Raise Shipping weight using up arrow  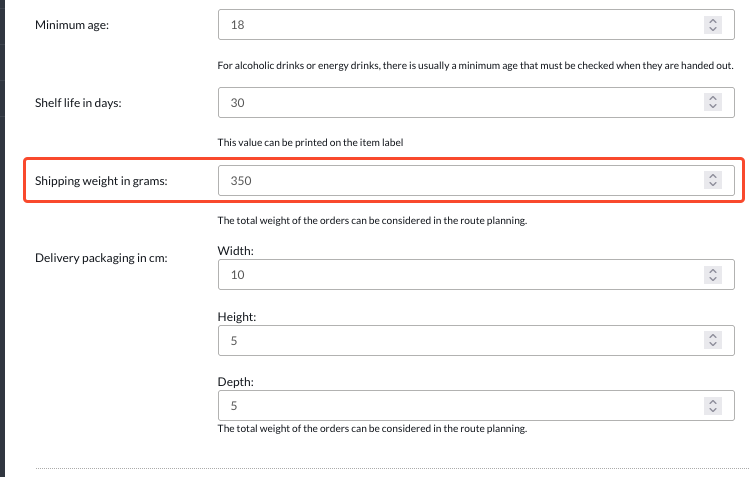(x=713, y=176)
